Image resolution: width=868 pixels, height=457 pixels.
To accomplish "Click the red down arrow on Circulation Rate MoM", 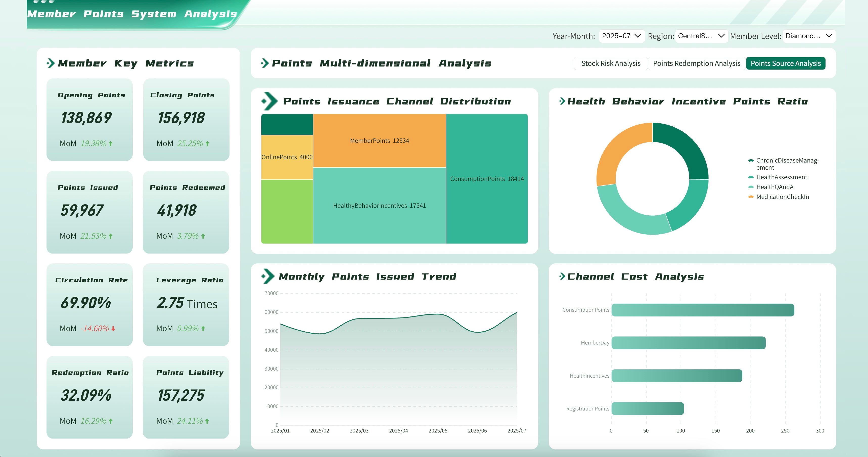I will [x=113, y=329].
